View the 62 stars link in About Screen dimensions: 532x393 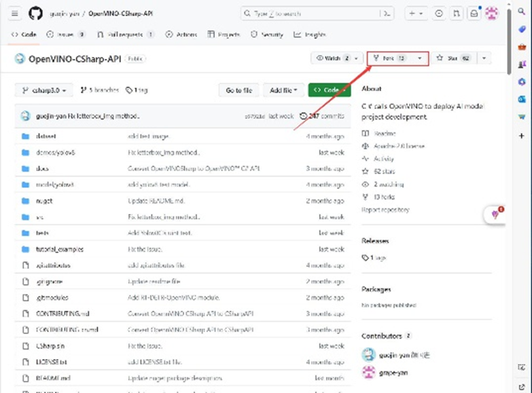click(x=378, y=172)
